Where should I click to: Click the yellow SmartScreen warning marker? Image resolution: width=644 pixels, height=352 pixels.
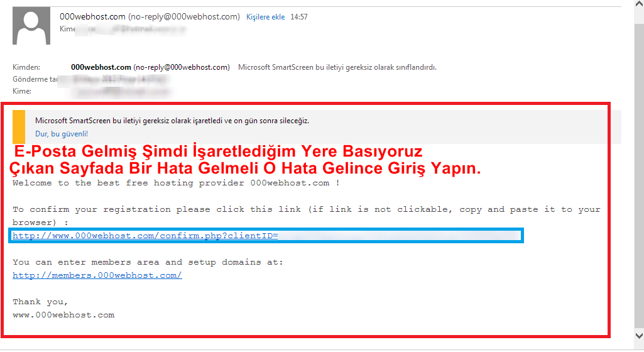[x=19, y=126]
